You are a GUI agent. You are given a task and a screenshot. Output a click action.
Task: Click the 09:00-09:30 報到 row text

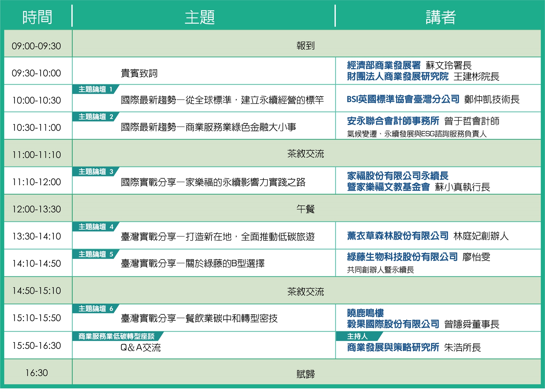305,46
